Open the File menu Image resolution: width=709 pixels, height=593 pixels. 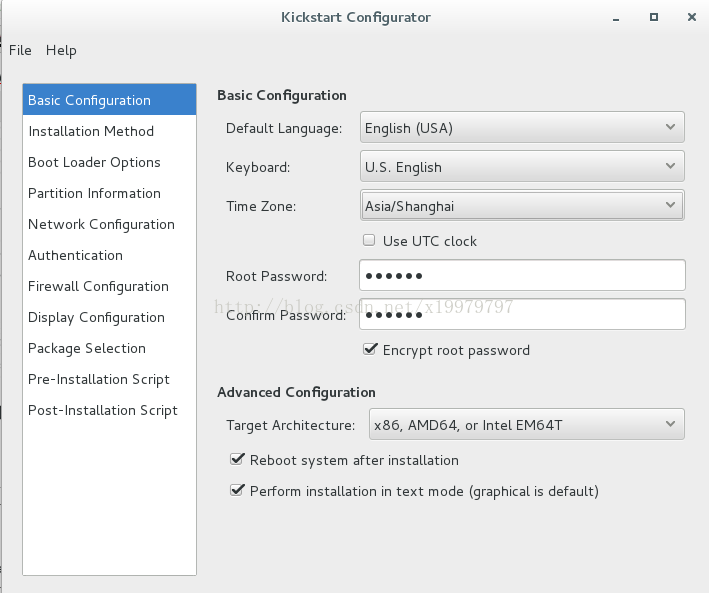[20, 50]
